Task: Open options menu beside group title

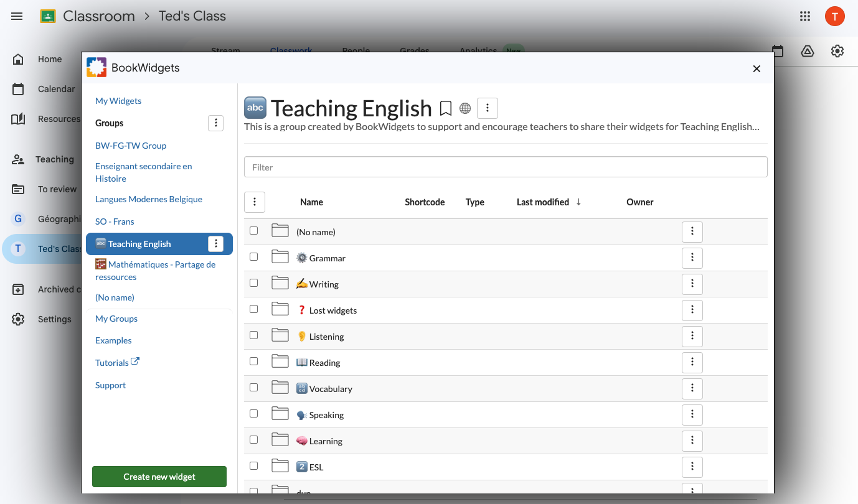Action: click(x=488, y=108)
